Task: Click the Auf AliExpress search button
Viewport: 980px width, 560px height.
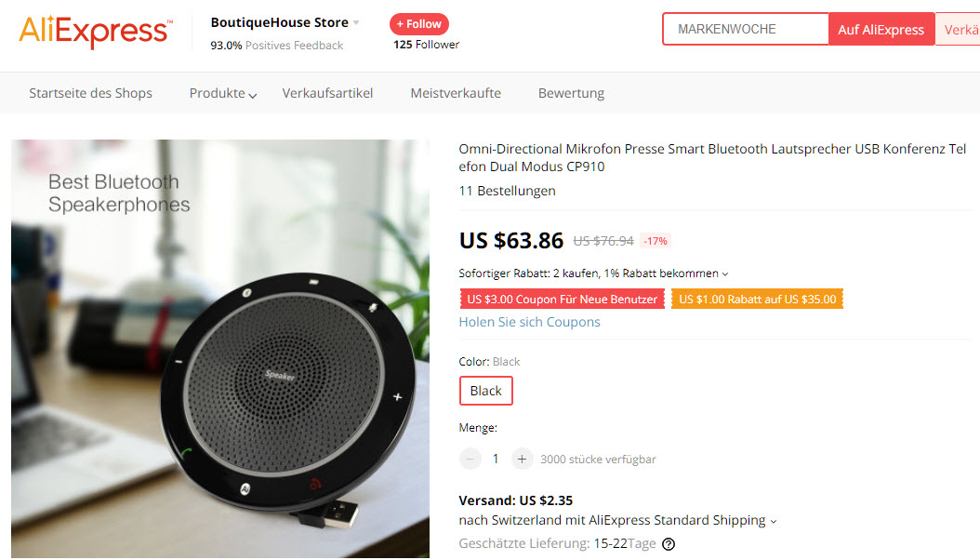Action: tap(881, 30)
